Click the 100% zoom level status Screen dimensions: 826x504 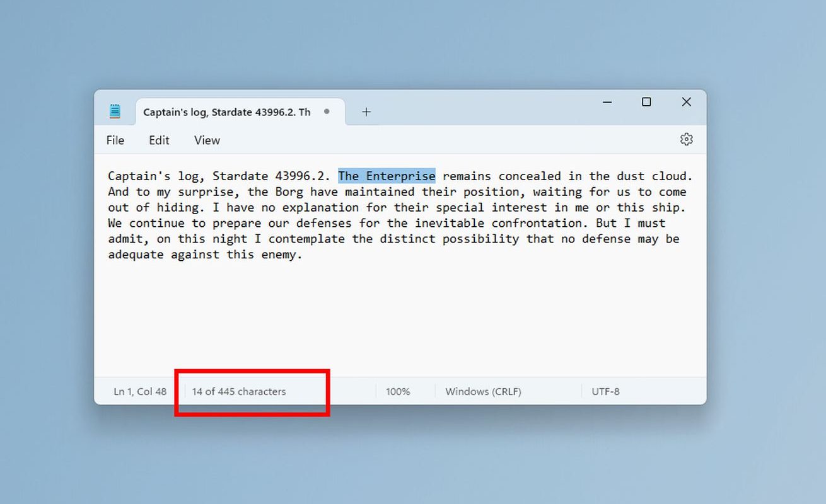pos(398,391)
